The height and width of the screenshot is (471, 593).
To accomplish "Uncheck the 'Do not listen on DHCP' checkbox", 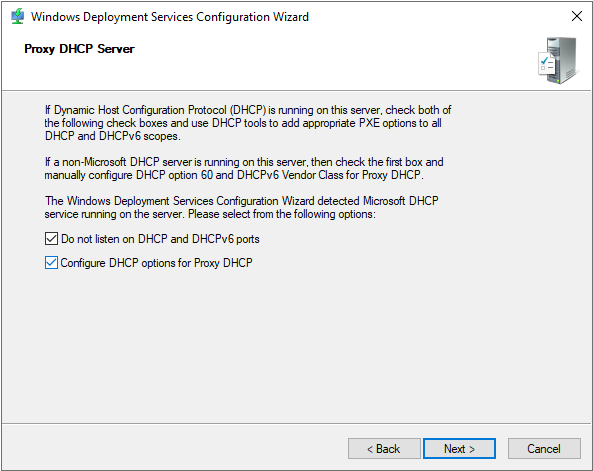I will (x=51, y=239).
